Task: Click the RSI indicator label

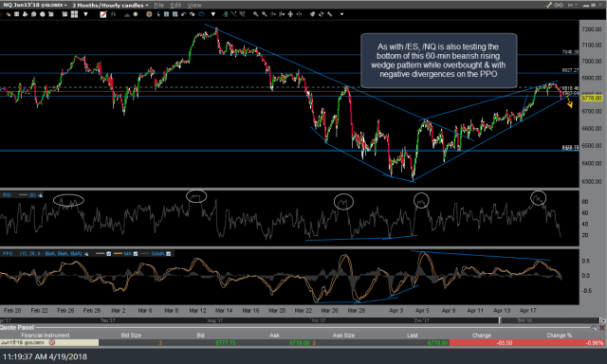Action: [7, 195]
